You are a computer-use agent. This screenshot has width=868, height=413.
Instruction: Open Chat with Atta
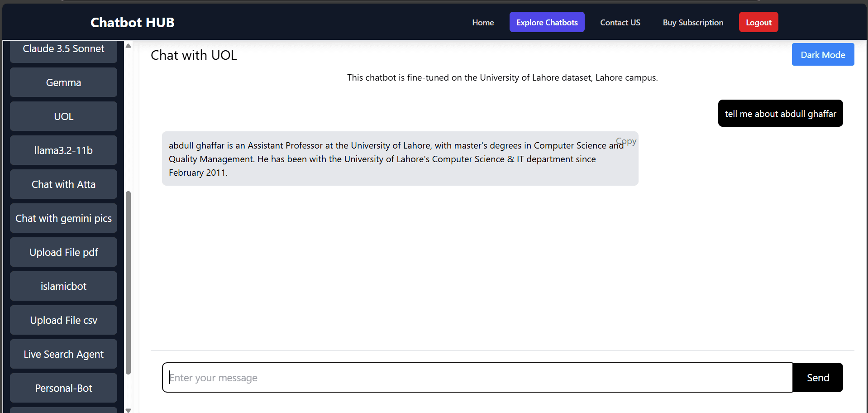63,184
